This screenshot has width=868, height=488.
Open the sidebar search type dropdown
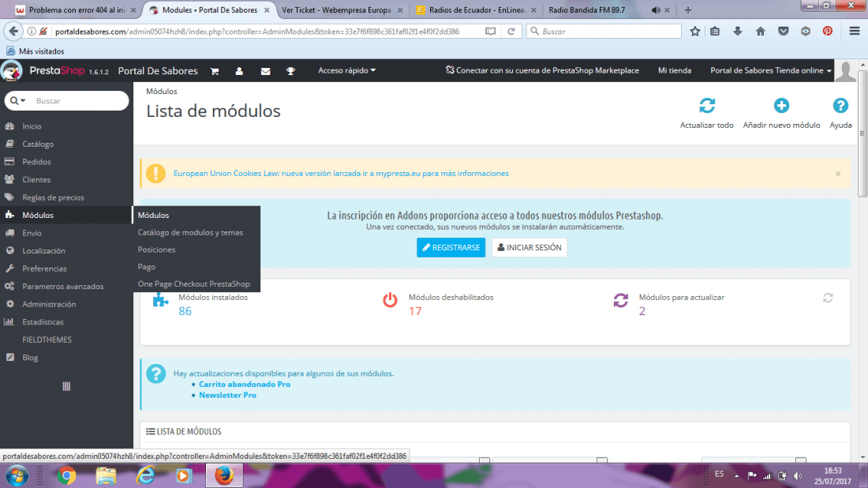coord(17,101)
